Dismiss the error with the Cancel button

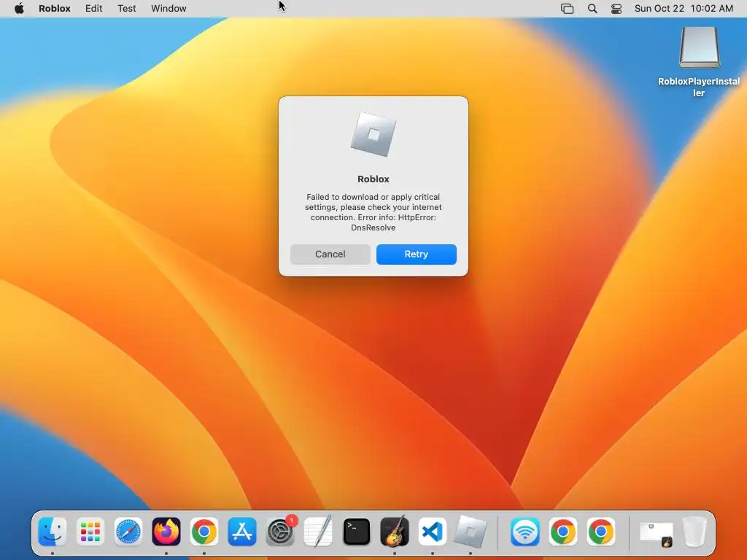pyautogui.click(x=330, y=254)
